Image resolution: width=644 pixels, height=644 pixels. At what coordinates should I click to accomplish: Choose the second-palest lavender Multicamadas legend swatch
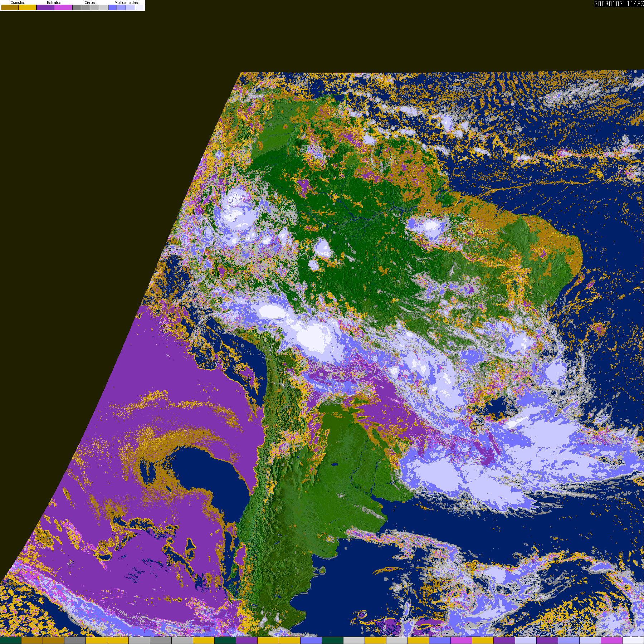130,7
